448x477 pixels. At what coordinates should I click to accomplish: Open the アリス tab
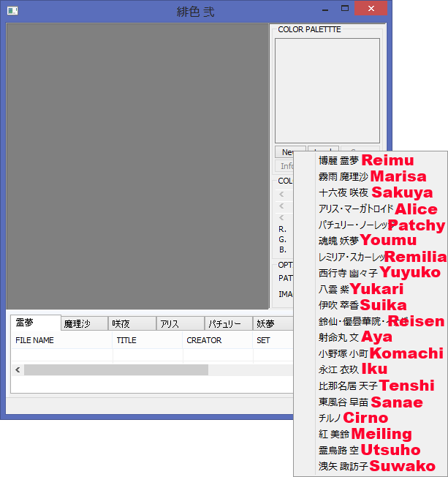(x=181, y=323)
